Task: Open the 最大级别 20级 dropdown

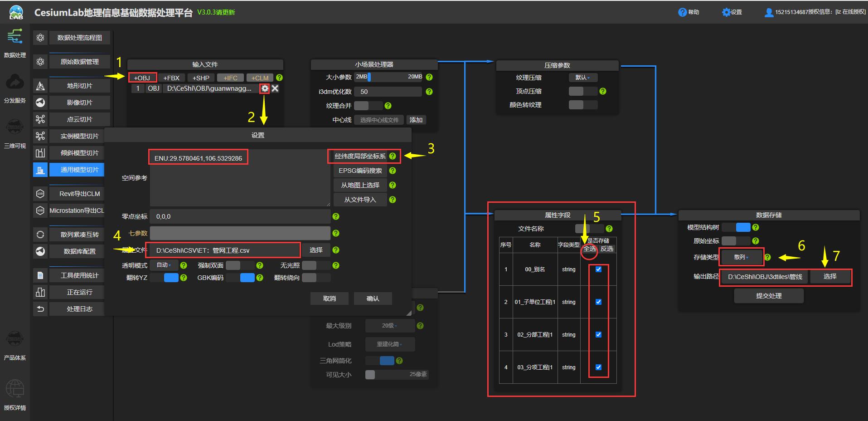Action: pyautogui.click(x=390, y=326)
